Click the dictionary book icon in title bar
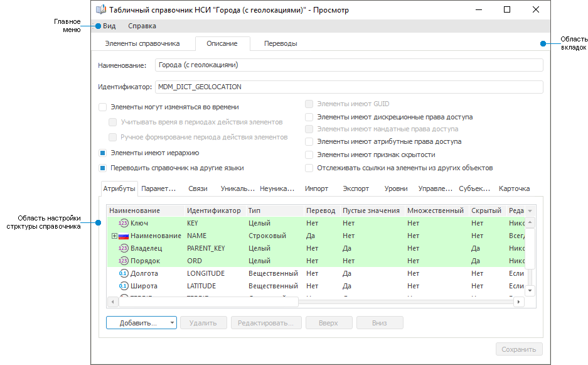Screen dimensions: 588x365 click(100, 10)
